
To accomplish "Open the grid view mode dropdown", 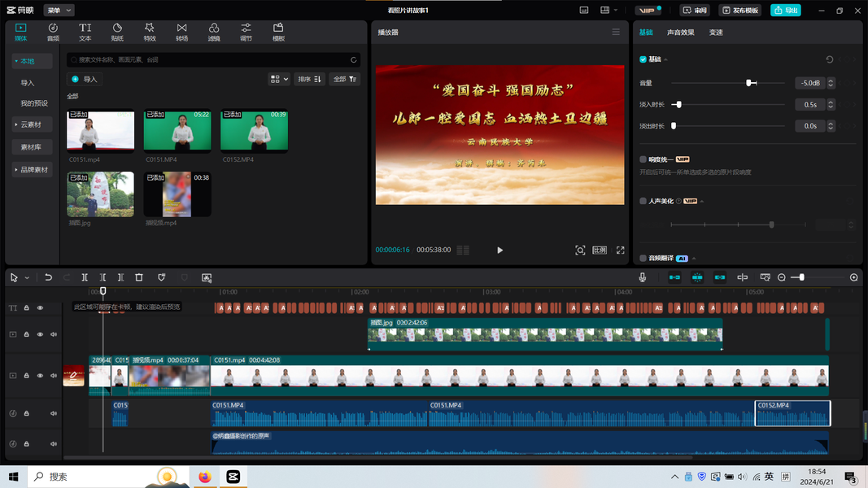I will pos(279,79).
